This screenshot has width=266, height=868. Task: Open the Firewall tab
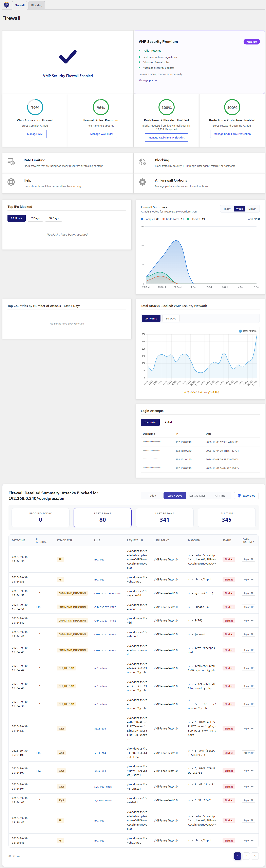click(20, 5)
